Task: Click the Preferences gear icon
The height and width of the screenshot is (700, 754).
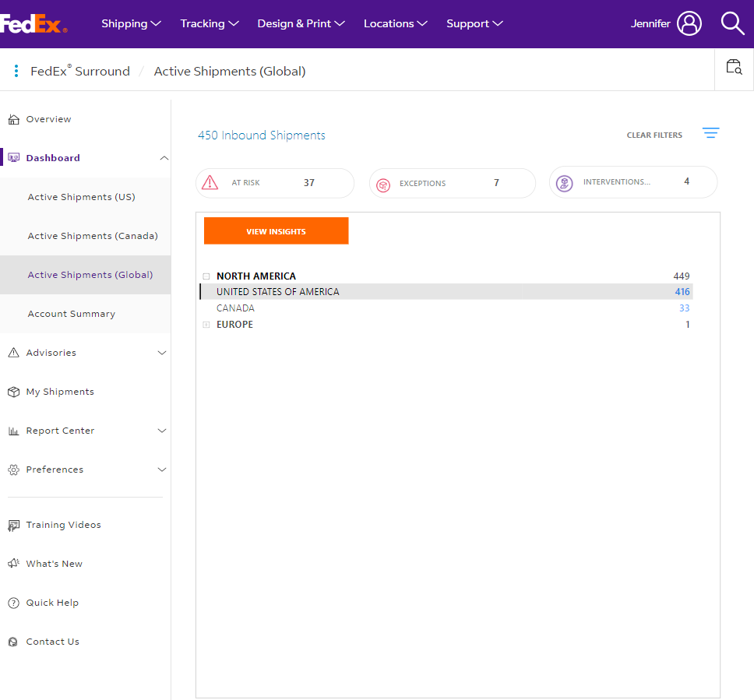Action: [x=14, y=470]
